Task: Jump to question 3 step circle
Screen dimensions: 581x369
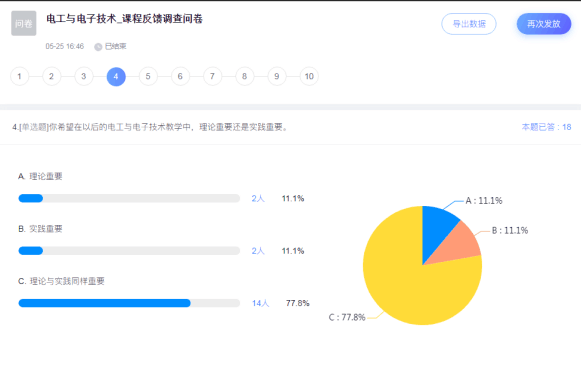Action: pyautogui.click(x=84, y=76)
